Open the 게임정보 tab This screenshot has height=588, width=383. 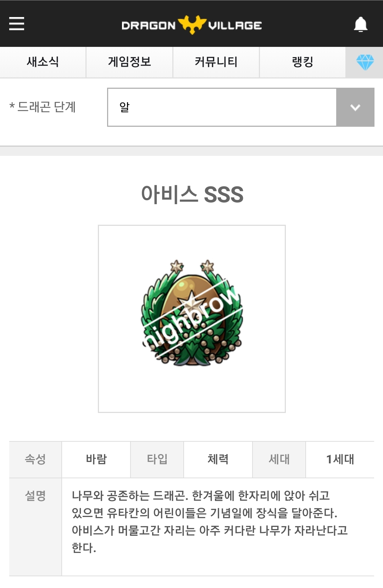129,62
